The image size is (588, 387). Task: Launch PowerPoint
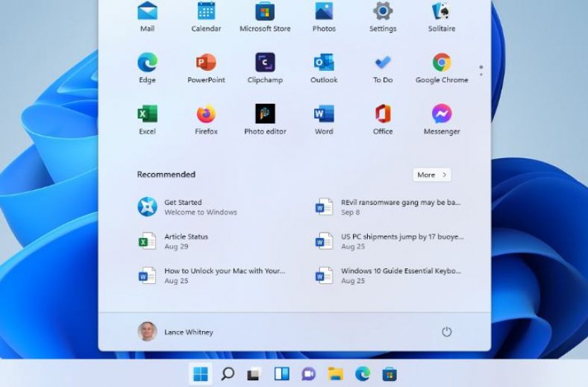click(206, 68)
